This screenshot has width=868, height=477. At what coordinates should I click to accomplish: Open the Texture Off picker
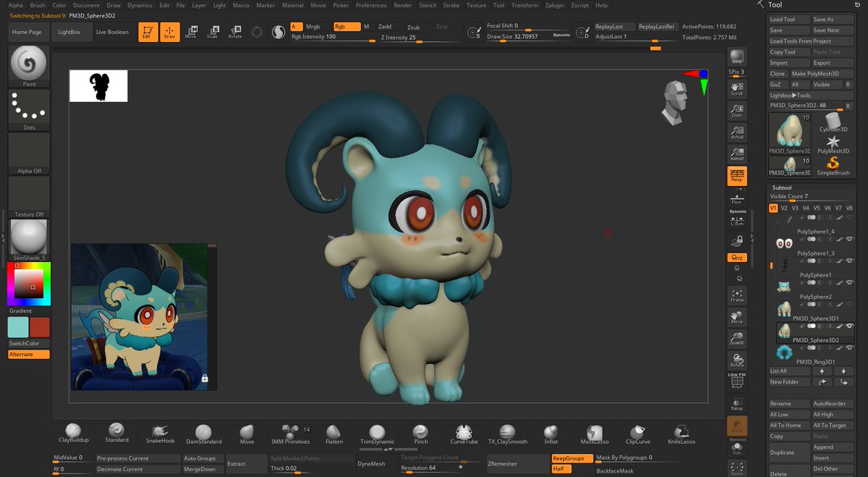pos(29,198)
